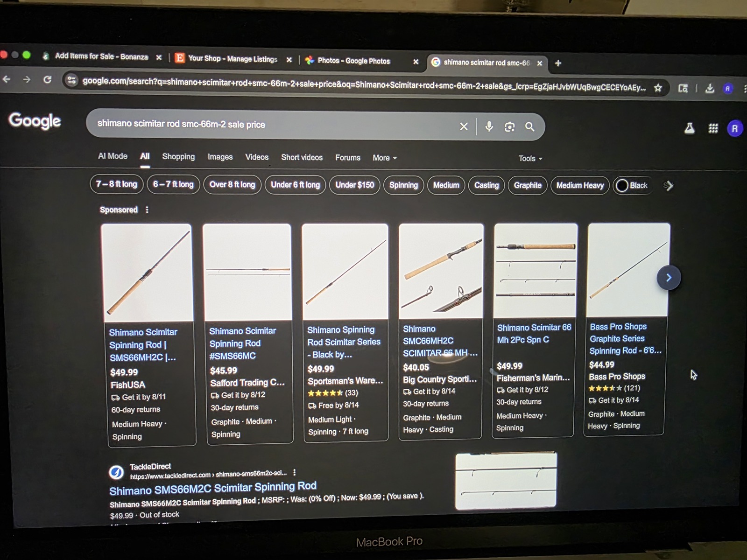Reload the page with the refresh icon

(x=47, y=80)
